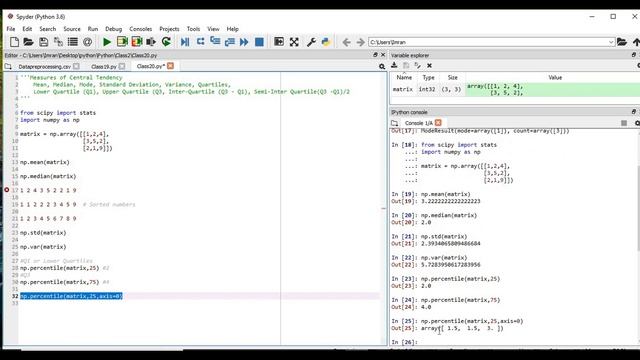Import data in Variable explorer
The height and width of the screenshot is (360, 640).
coord(394,65)
